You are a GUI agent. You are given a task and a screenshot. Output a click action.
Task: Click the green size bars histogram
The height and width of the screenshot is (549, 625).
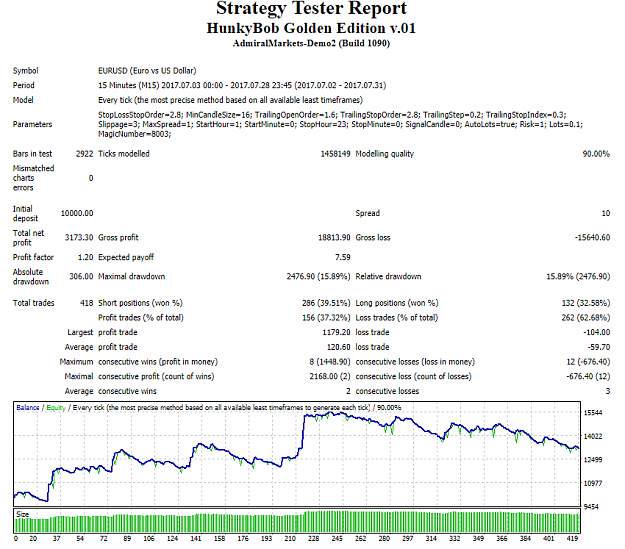tap(297, 522)
